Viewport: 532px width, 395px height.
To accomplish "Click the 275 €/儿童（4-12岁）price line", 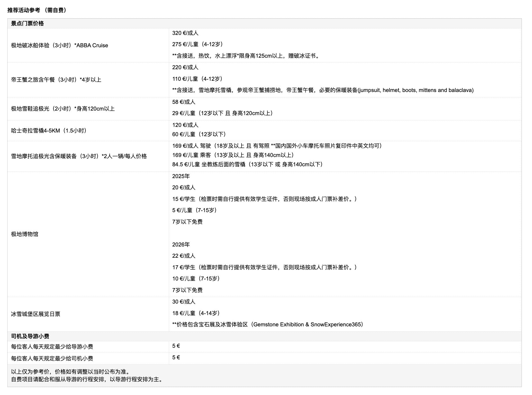I will [x=198, y=44].
